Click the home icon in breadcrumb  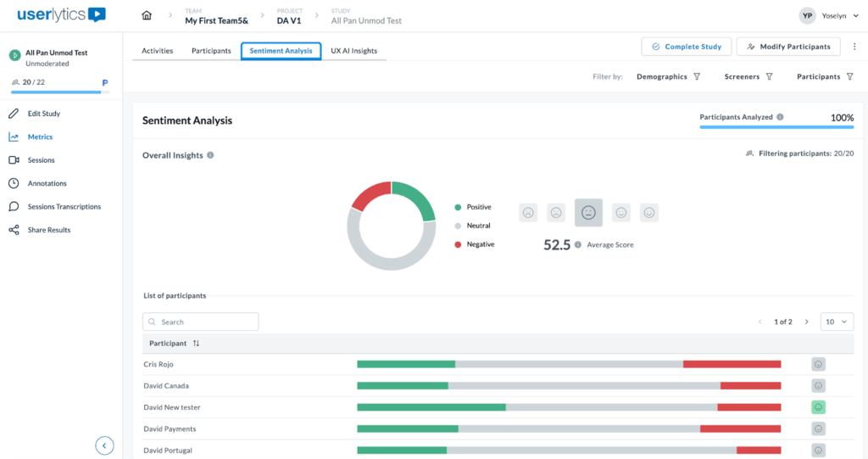pos(147,16)
